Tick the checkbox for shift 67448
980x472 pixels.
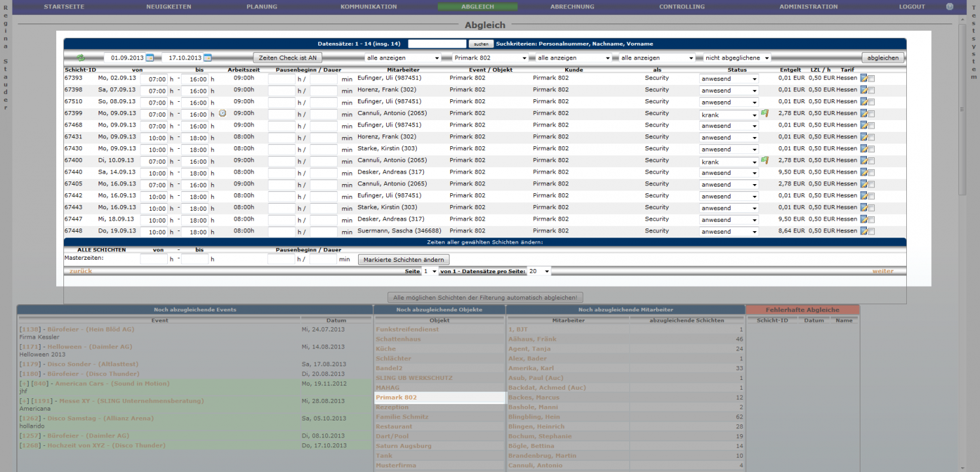tap(872, 232)
